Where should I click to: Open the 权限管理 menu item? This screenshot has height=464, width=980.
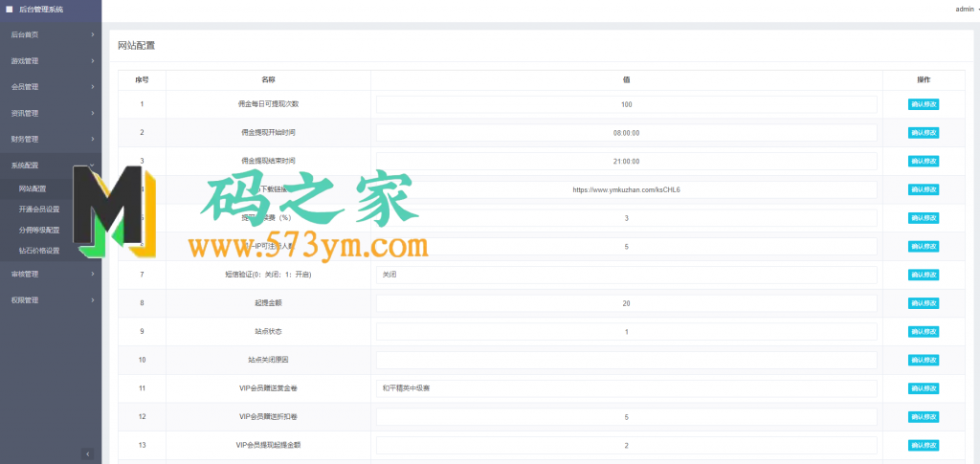[51, 299]
